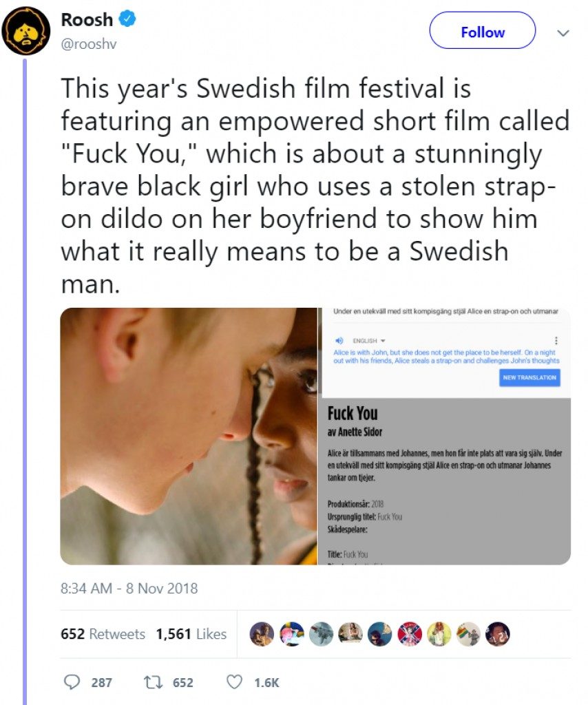Open the ENGLISH language dropdown
Viewport: 588px width, 705px height.
point(368,341)
